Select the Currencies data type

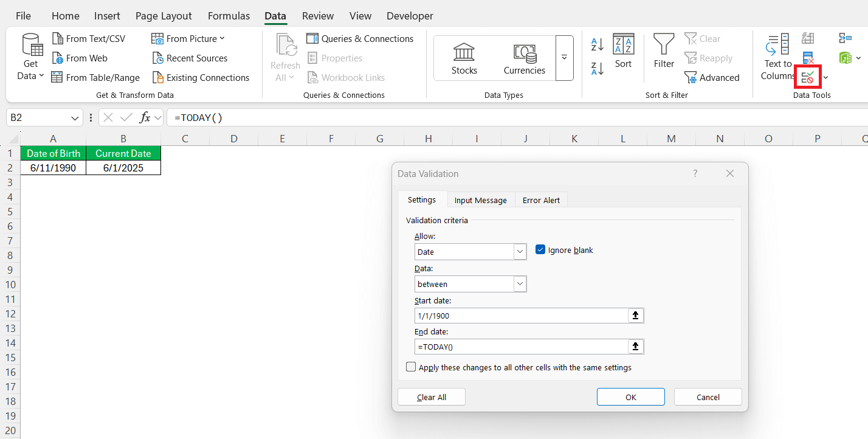click(525, 58)
